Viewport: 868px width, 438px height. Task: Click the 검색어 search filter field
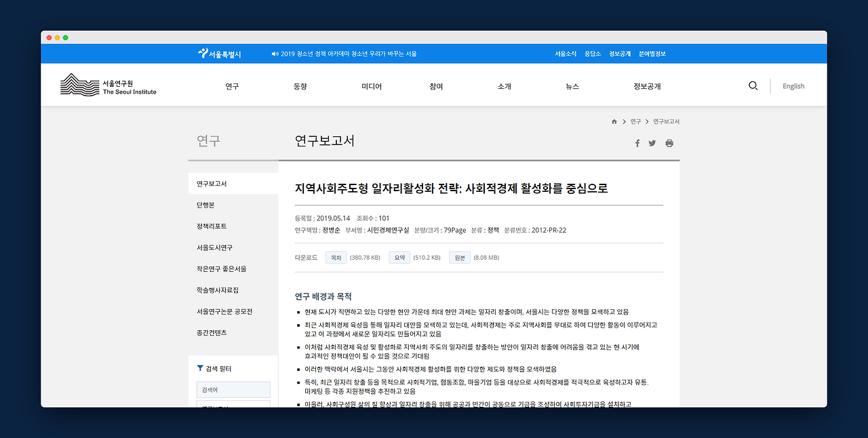pyautogui.click(x=233, y=390)
